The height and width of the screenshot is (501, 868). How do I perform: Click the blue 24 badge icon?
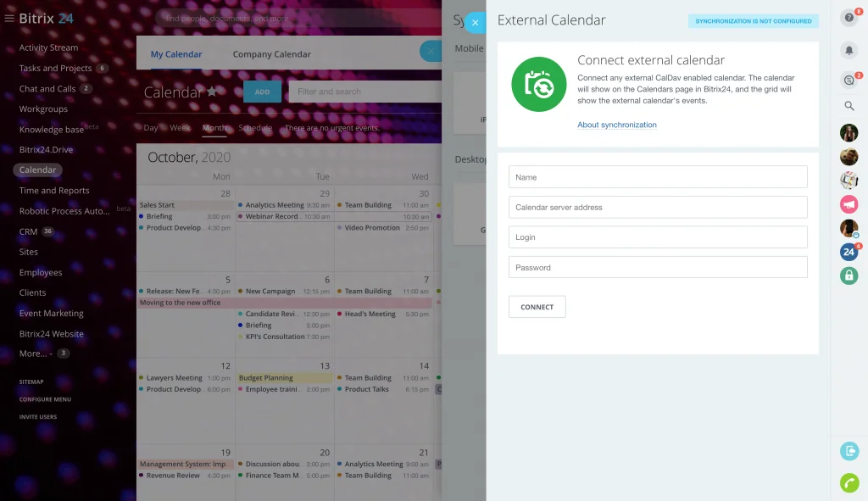click(x=849, y=252)
